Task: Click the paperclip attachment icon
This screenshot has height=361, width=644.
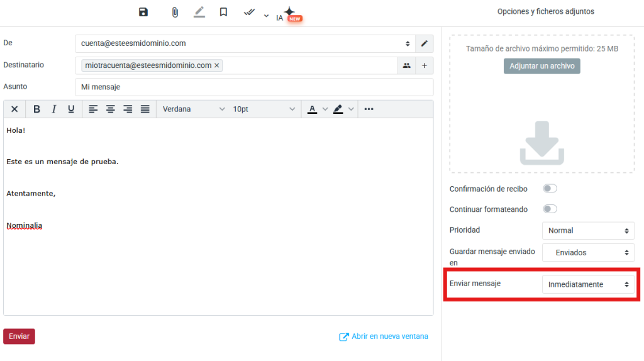Action: [x=175, y=13]
